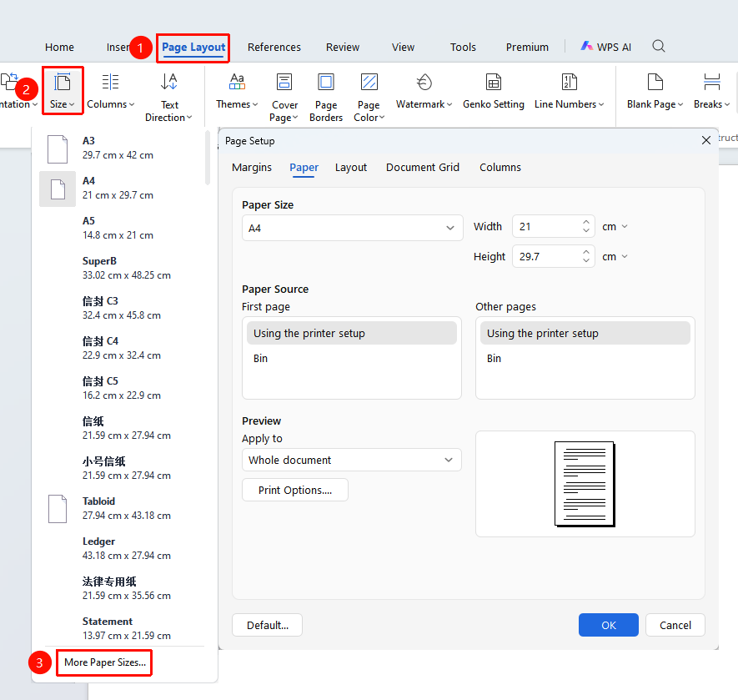Select Bin under First page

352,359
